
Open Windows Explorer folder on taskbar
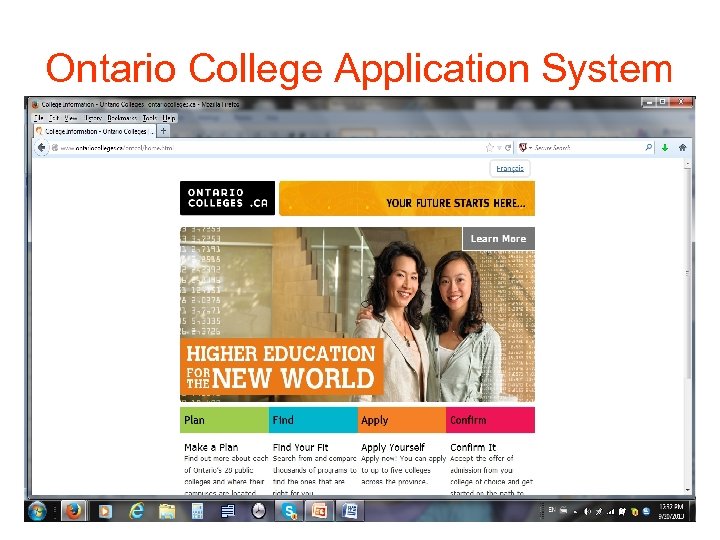coord(167,511)
